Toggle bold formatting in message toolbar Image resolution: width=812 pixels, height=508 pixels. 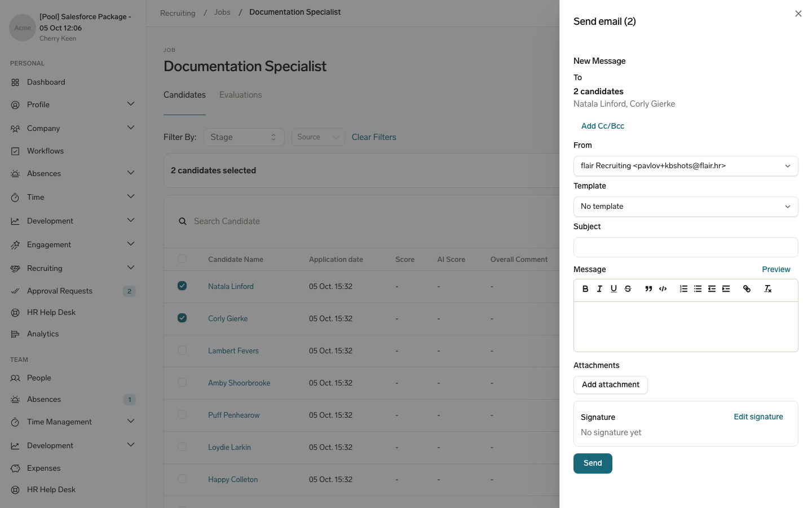click(x=585, y=289)
